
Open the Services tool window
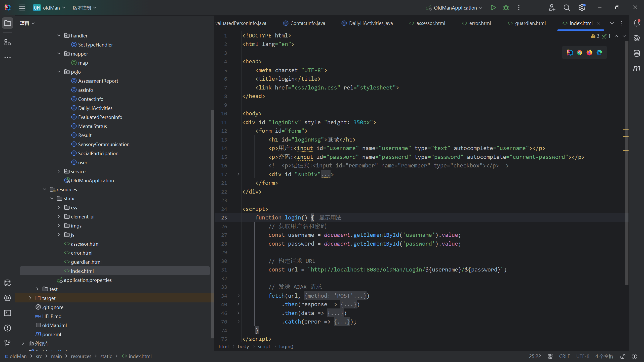[8, 298]
